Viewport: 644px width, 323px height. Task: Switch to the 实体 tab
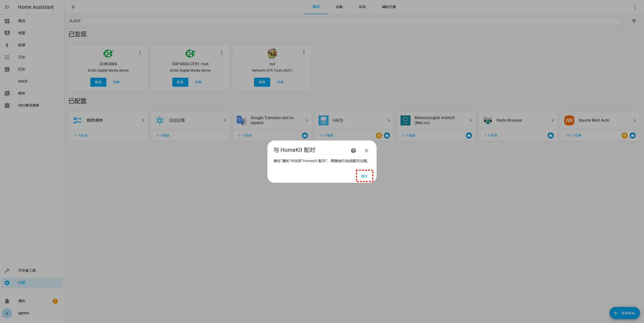[x=362, y=7]
